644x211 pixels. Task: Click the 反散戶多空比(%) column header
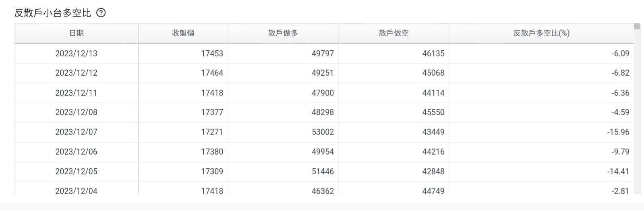pyautogui.click(x=541, y=33)
